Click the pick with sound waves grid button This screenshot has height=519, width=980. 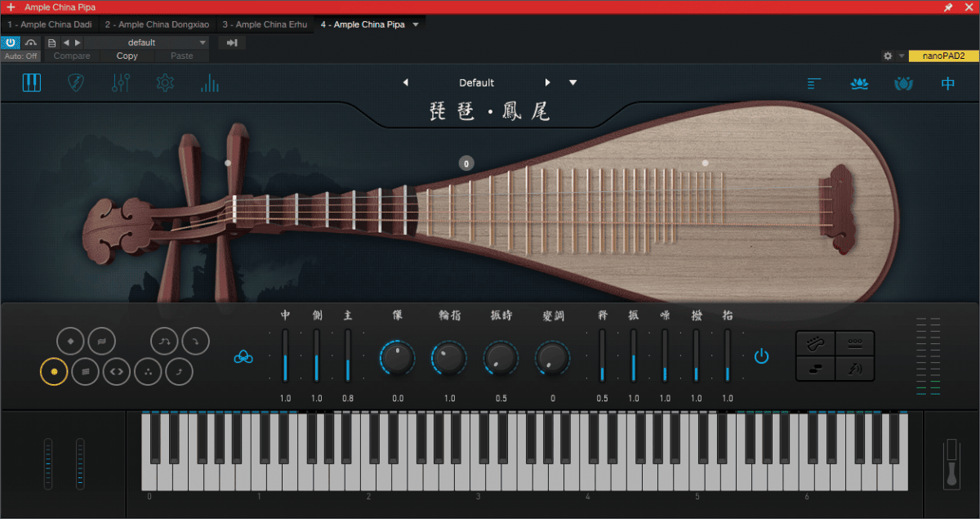(x=855, y=369)
